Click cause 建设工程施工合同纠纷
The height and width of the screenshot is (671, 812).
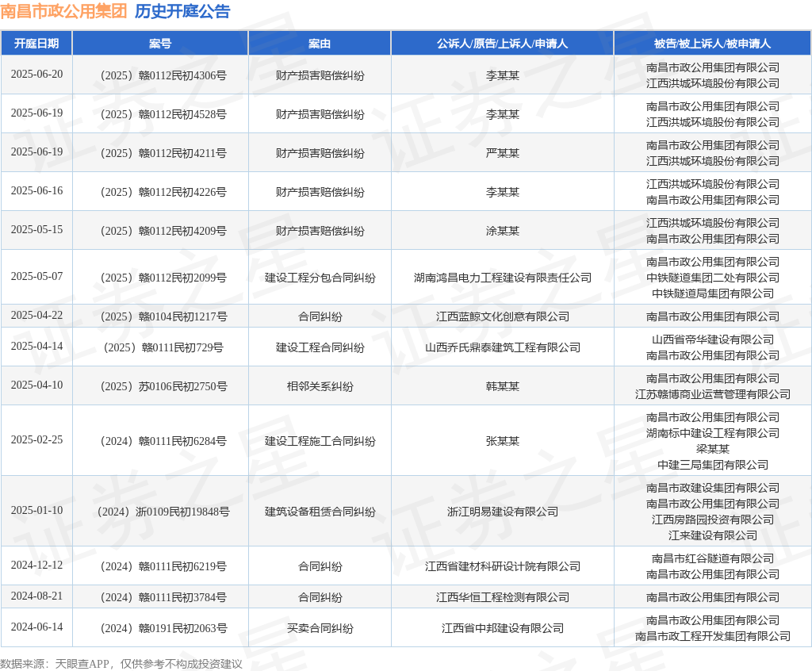(x=320, y=442)
